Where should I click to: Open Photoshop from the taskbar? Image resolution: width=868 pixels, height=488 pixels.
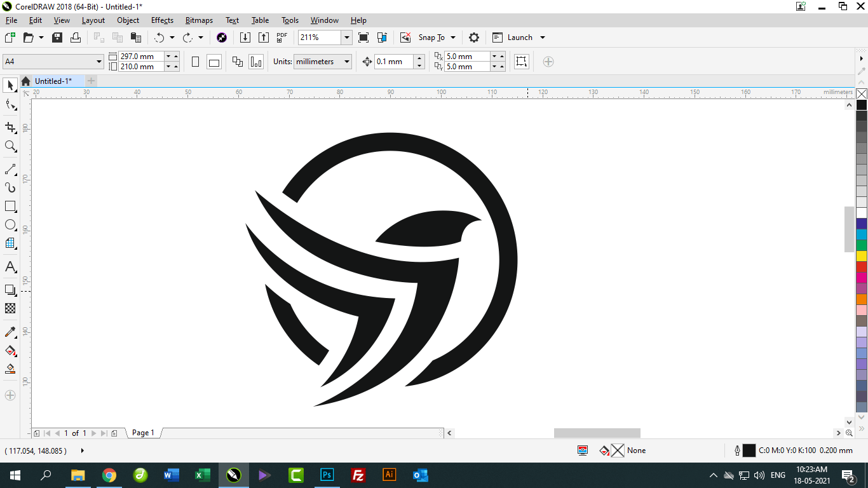coord(327,475)
